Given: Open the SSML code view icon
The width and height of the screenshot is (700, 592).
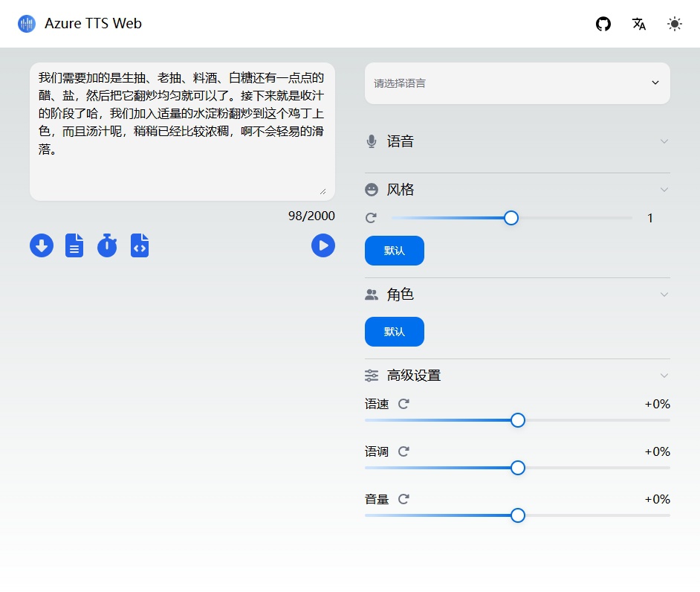Looking at the screenshot, I should coord(140,245).
